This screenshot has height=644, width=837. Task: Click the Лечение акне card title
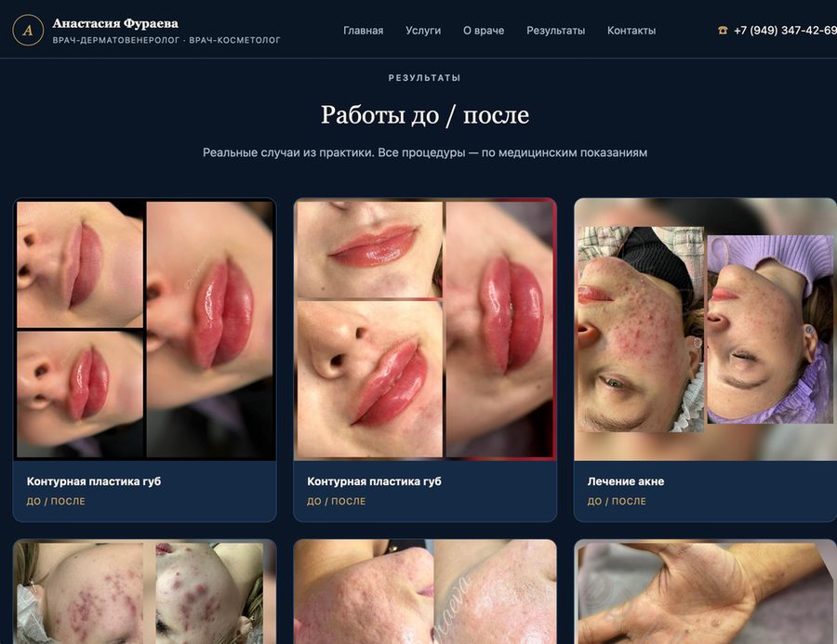tap(626, 481)
